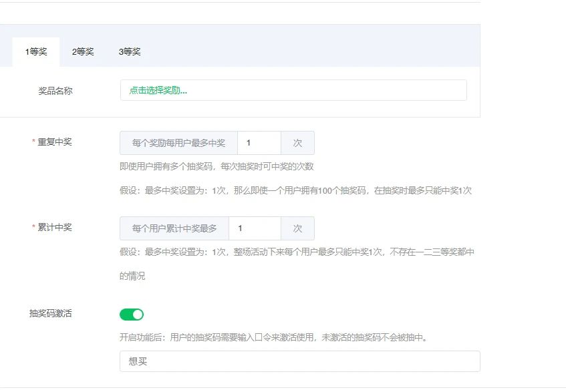Click the 累计中奖 required field label

pyautogui.click(x=54, y=227)
